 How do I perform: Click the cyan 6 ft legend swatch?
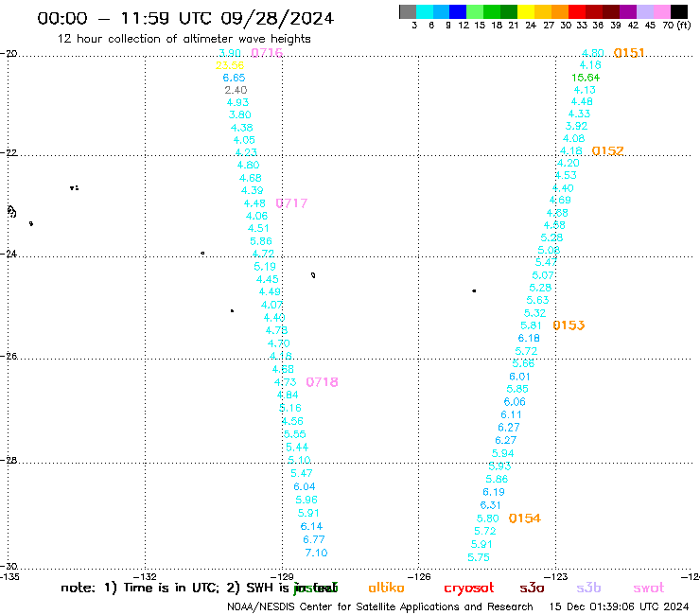(425, 12)
